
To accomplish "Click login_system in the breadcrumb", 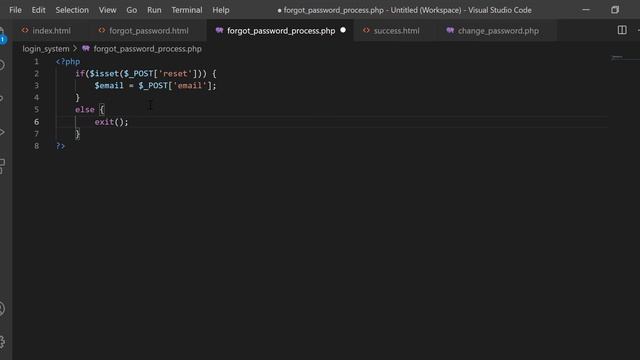I will 46,49.
